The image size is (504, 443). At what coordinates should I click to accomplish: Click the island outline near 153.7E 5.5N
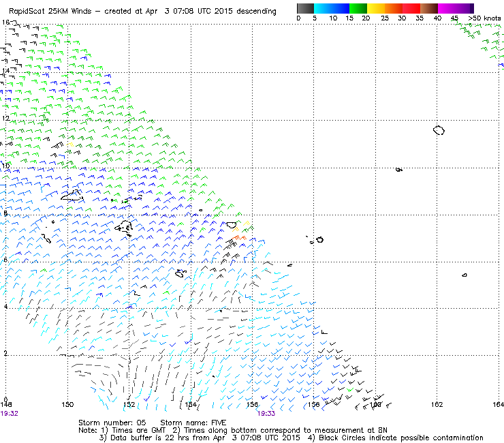click(x=180, y=274)
